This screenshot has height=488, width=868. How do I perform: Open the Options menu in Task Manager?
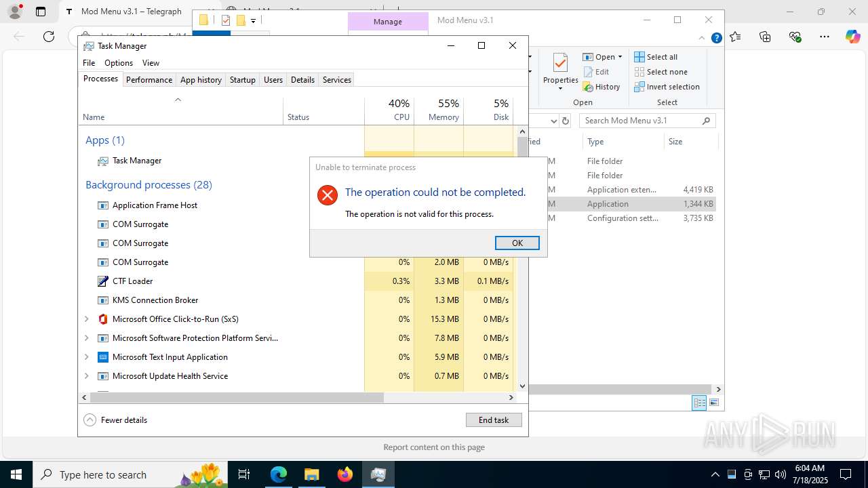pos(119,63)
